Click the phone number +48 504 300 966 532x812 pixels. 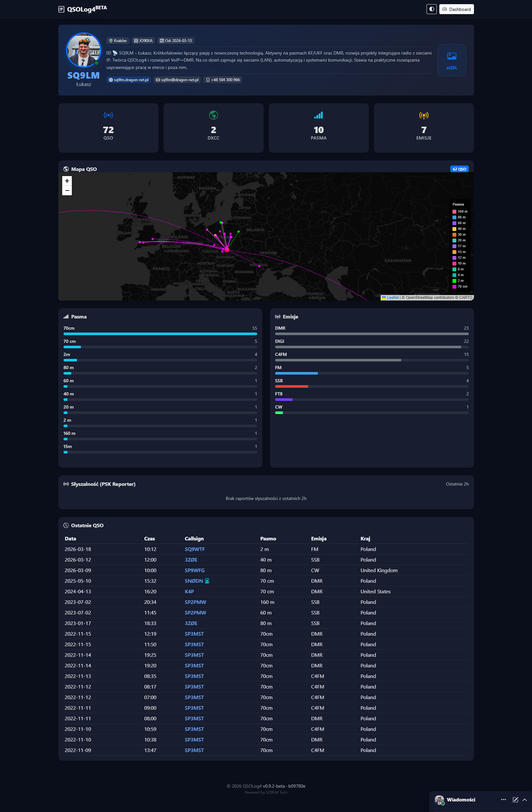[223, 80]
